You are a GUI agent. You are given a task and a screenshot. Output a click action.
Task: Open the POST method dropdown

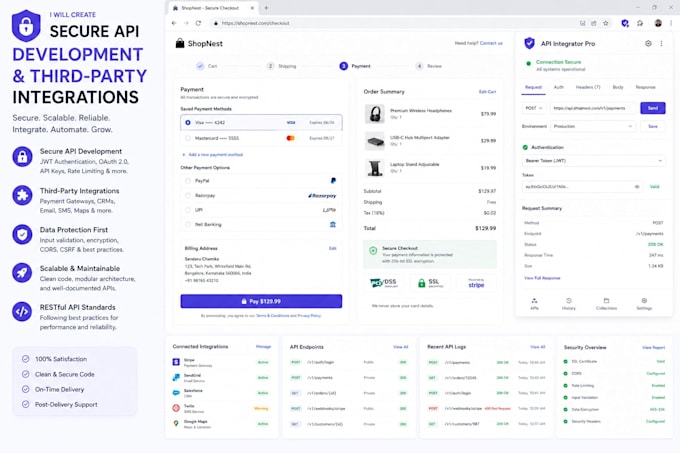tap(534, 108)
